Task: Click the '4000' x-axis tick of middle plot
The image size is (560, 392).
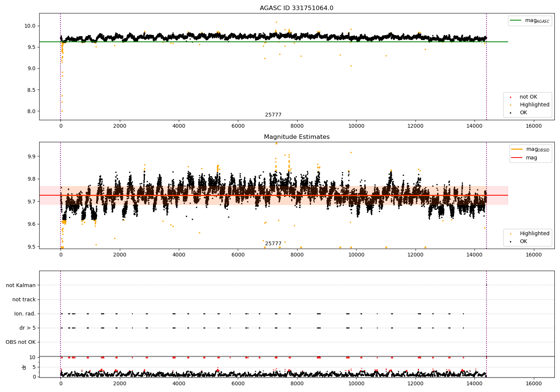Action: coord(179,255)
